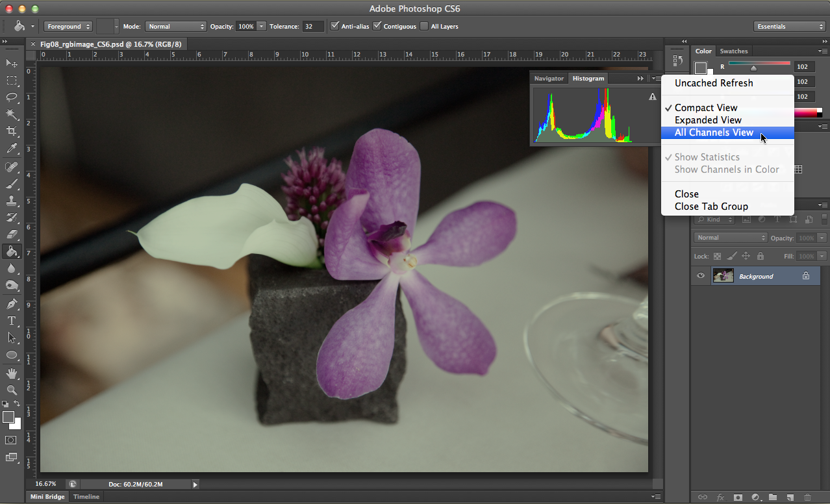
Task: Open the Essentials workspace dropdown
Action: (789, 27)
